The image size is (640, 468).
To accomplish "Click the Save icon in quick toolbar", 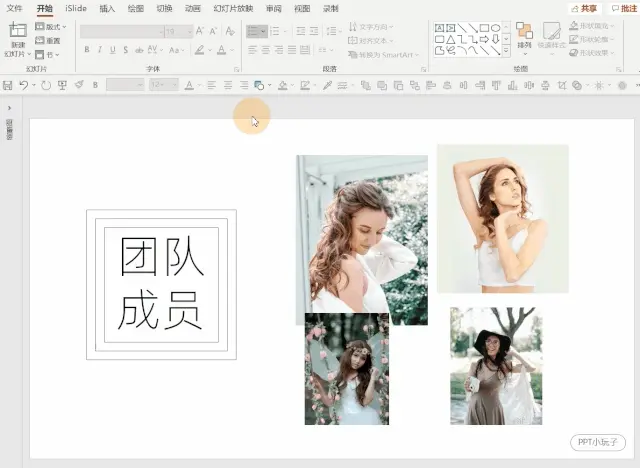I will pos(7,85).
